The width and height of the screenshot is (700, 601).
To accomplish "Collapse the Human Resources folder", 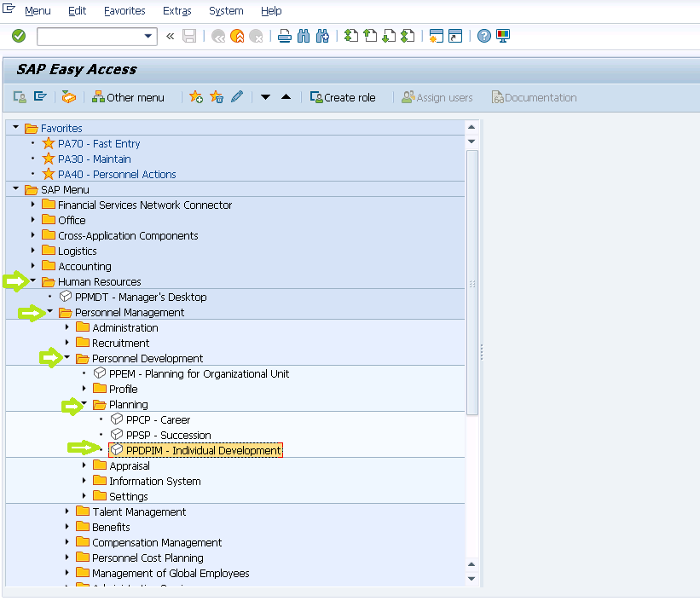I will click(33, 280).
